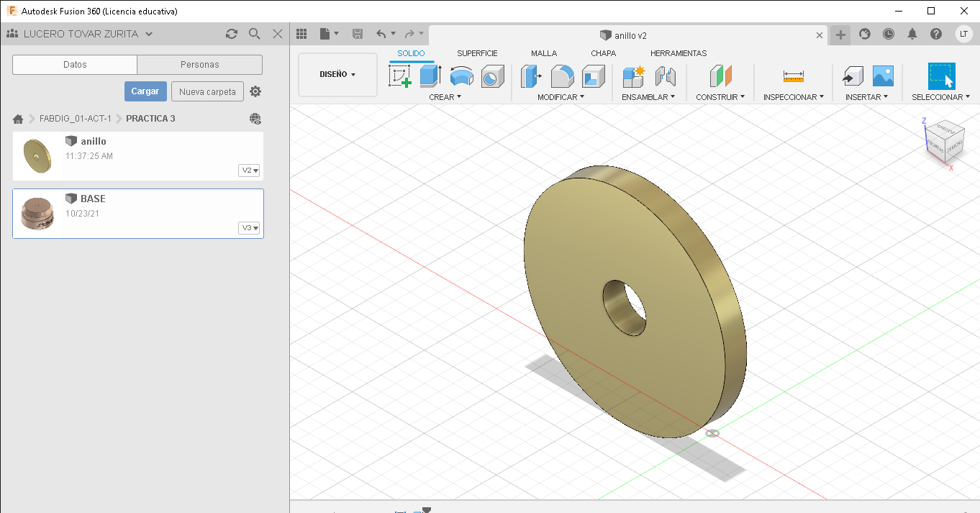Open the File menu icon
The height and width of the screenshot is (513, 980).
[x=329, y=34]
